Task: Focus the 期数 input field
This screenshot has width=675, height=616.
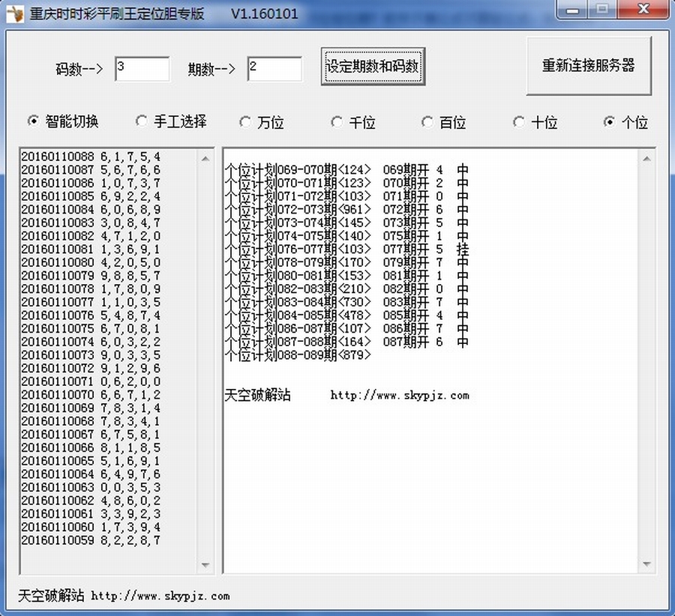Action: click(x=274, y=68)
